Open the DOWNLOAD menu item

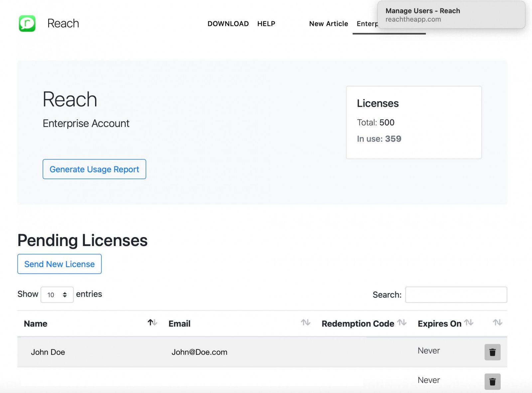[x=228, y=24]
